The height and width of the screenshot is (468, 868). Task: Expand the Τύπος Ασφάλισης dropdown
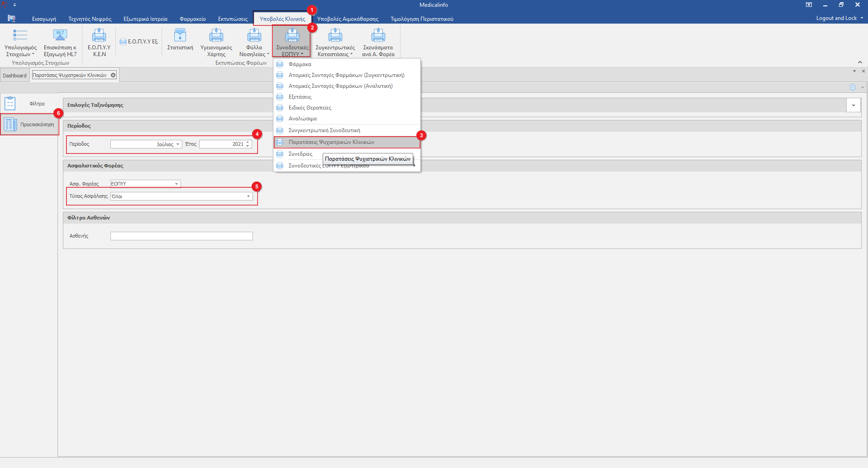248,196
